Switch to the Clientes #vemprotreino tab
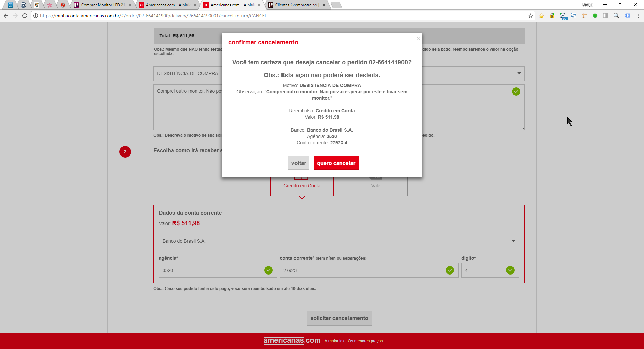The width and height of the screenshot is (644, 349). tap(297, 5)
